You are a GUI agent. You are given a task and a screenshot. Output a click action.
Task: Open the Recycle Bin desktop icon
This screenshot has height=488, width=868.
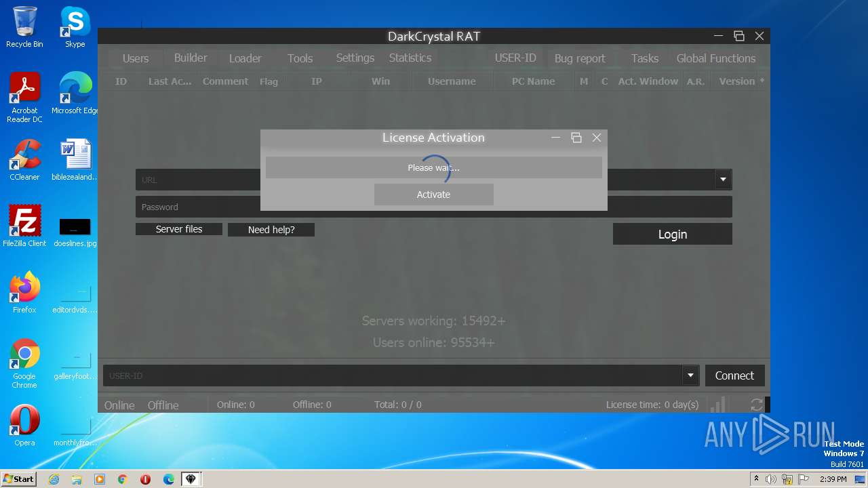coord(24,27)
